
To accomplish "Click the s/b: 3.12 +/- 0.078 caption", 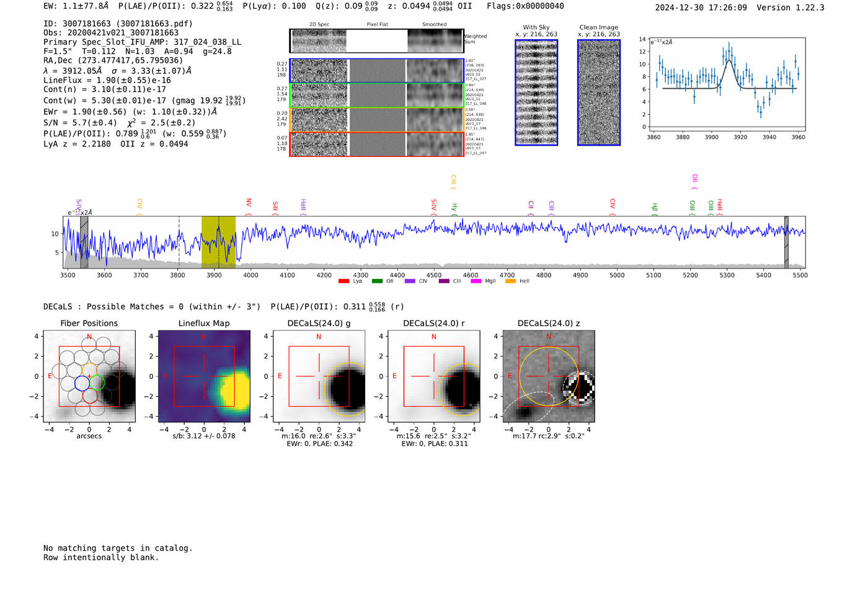I will [x=204, y=436].
